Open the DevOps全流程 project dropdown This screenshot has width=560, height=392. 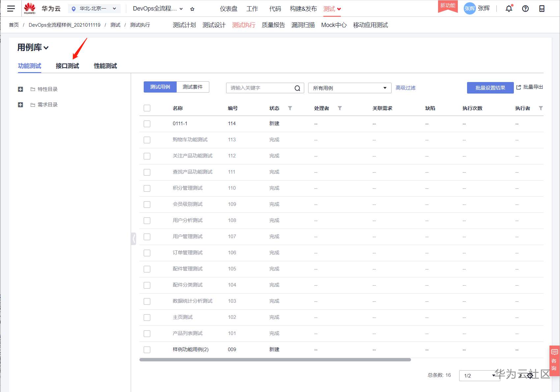pos(158,9)
